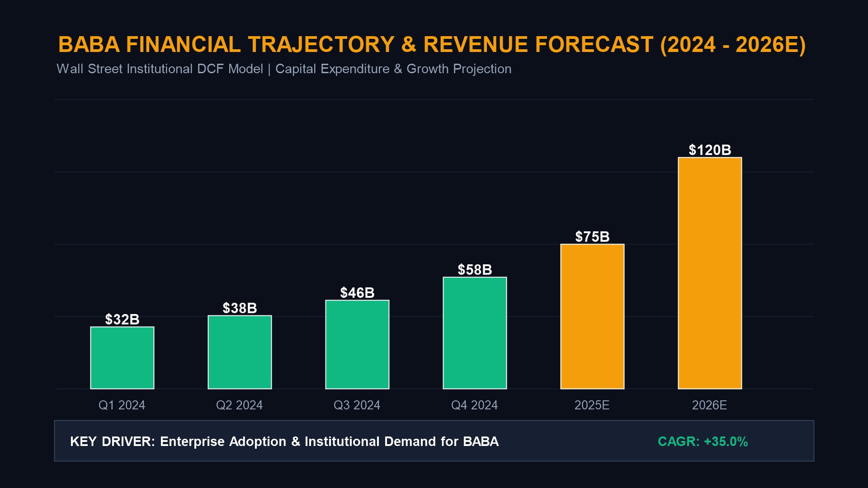Viewport: 868px width, 488px height.
Task: Click the 2026E orange forecast bar
Action: pyautogui.click(x=710, y=273)
